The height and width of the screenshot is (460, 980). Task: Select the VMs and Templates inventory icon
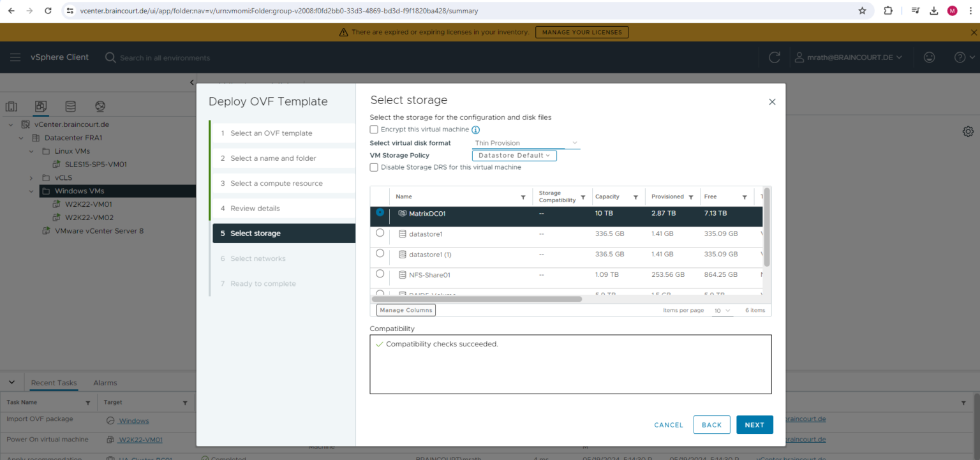point(41,106)
